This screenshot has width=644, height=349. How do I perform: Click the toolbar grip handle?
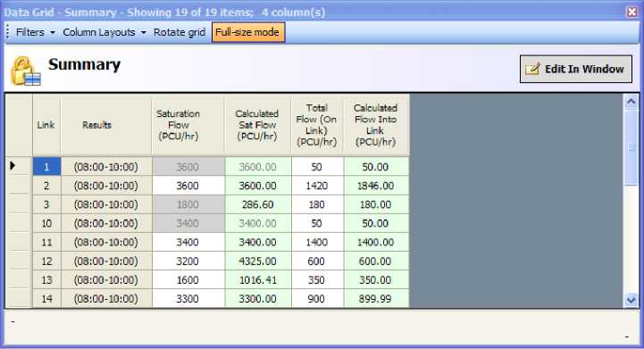click(x=8, y=32)
